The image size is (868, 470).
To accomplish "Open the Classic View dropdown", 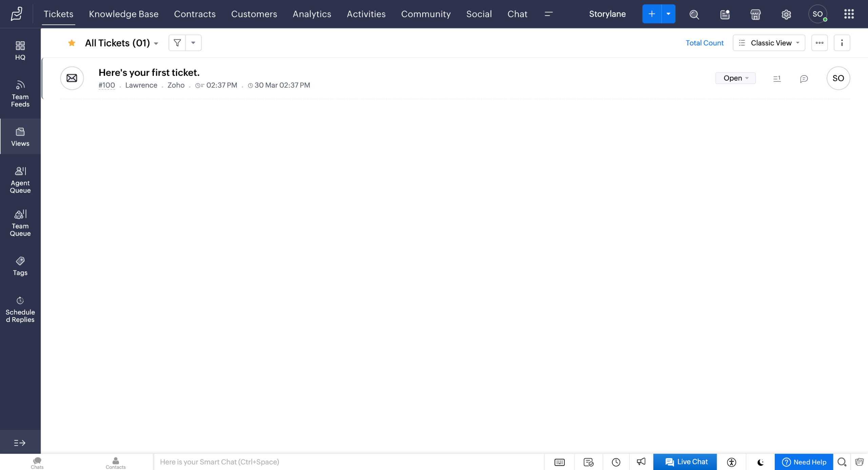I will tap(769, 43).
